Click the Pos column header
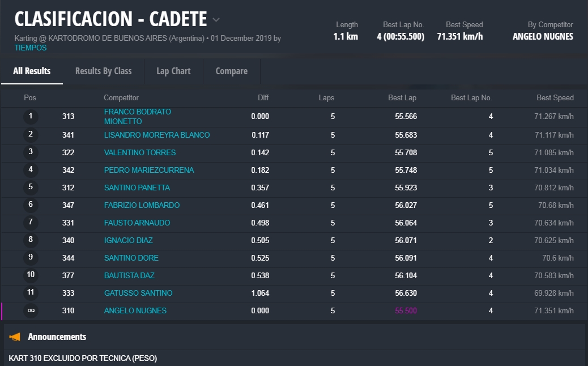 [x=30, y=98]
